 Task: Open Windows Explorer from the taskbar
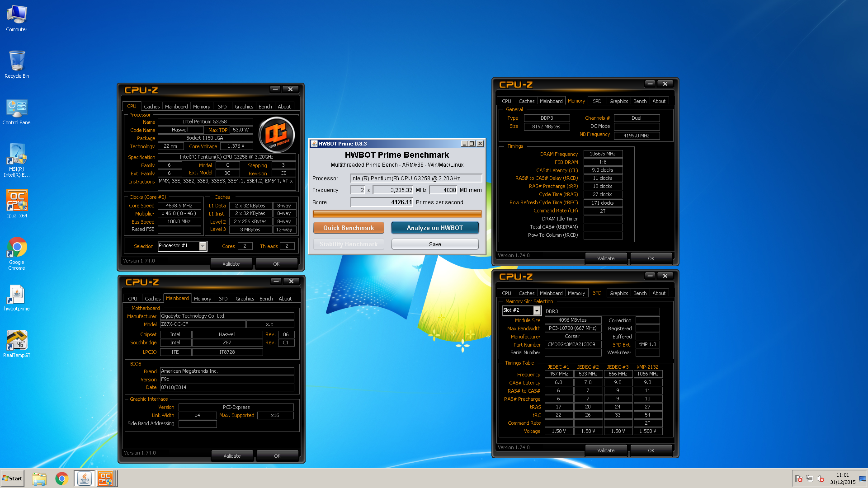(39, 479)
